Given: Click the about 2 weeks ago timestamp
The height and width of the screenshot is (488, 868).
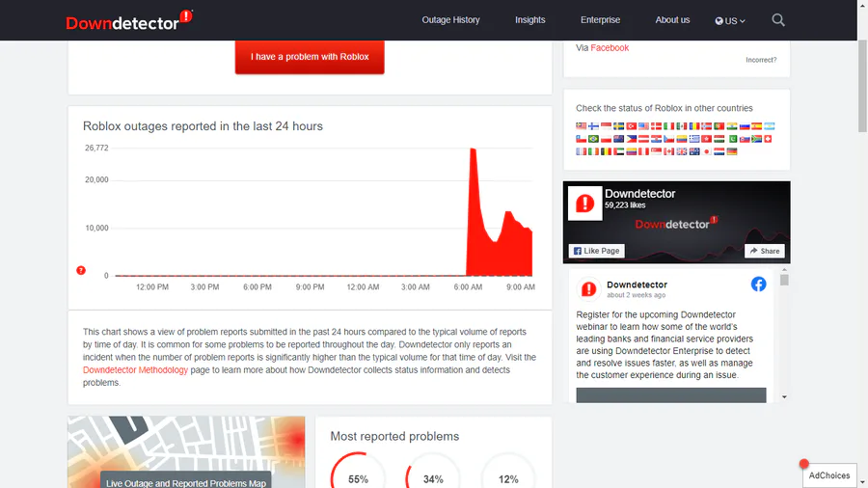Looking at the screenshot, I should click(636, 295).
